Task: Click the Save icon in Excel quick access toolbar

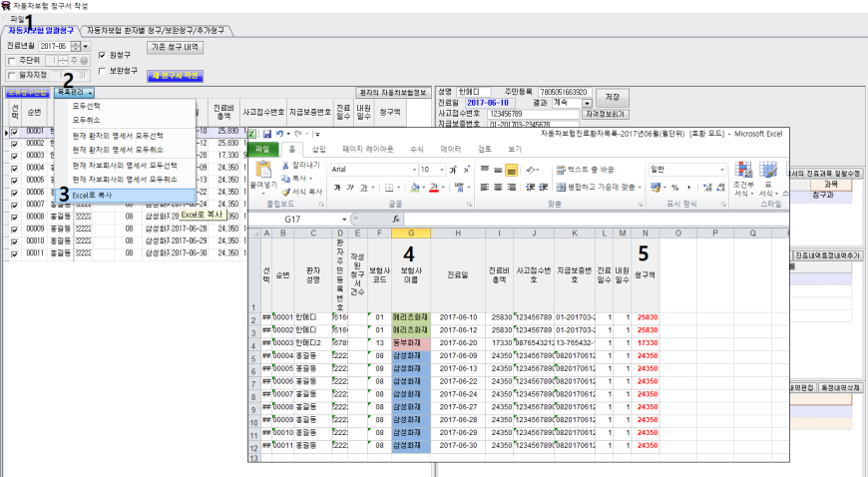Action: click(x=266, y=134)
